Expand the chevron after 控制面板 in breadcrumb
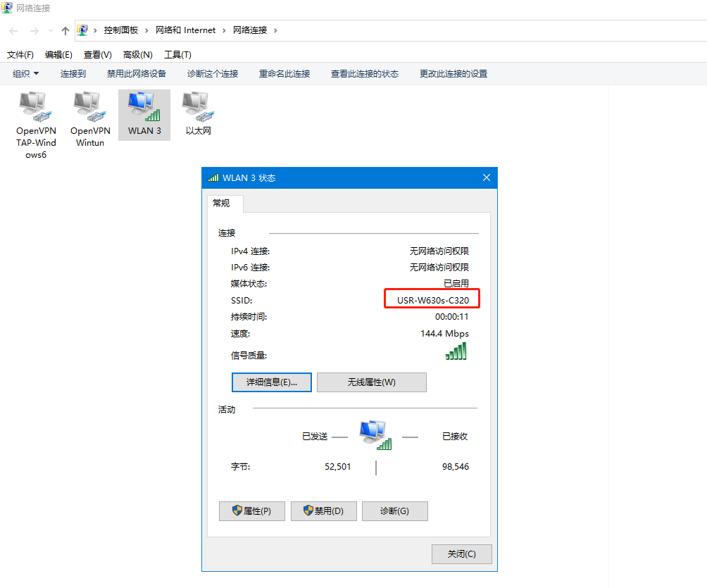Viewport: 707px width, 588px height. tap(147, 30)
